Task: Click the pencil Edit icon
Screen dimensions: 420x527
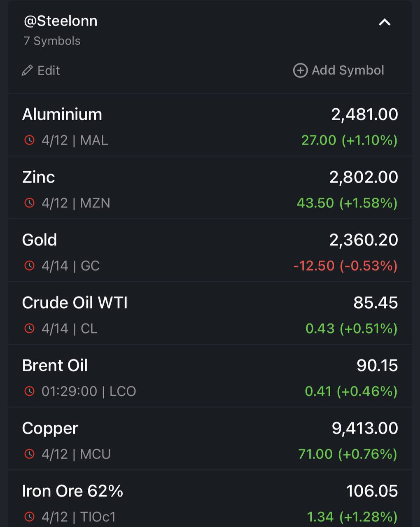Action: click(x=27, y=70)
